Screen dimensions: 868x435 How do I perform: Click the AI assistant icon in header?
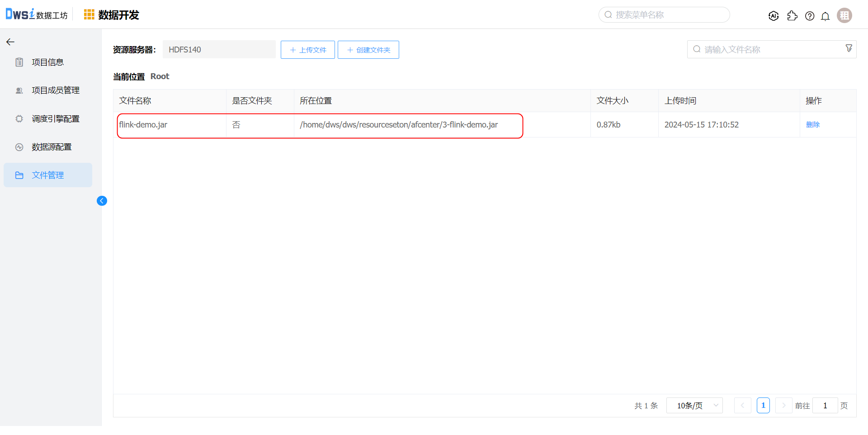click(773, 16)
